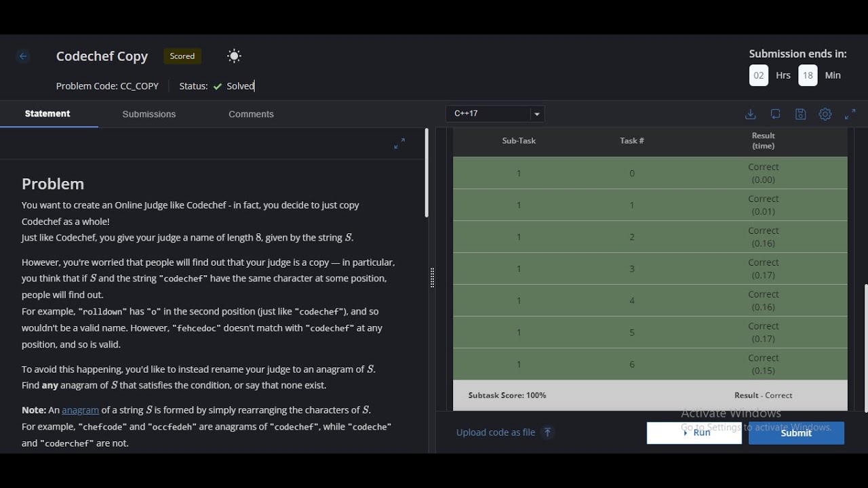Screen dimensions: 868x488
Task: Toggle the light/dark theme sun icon
Action: click(x=234, y=56)
